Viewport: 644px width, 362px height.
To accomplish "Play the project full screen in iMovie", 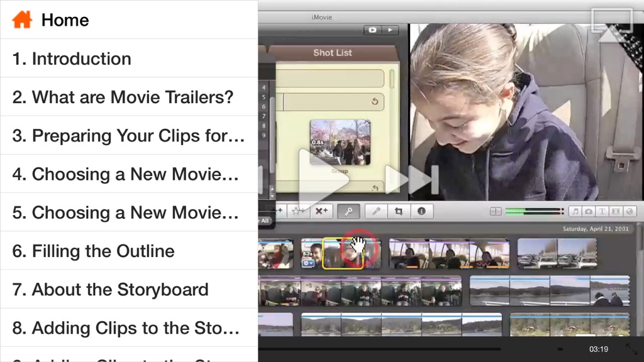I will (x=372, y=30).
